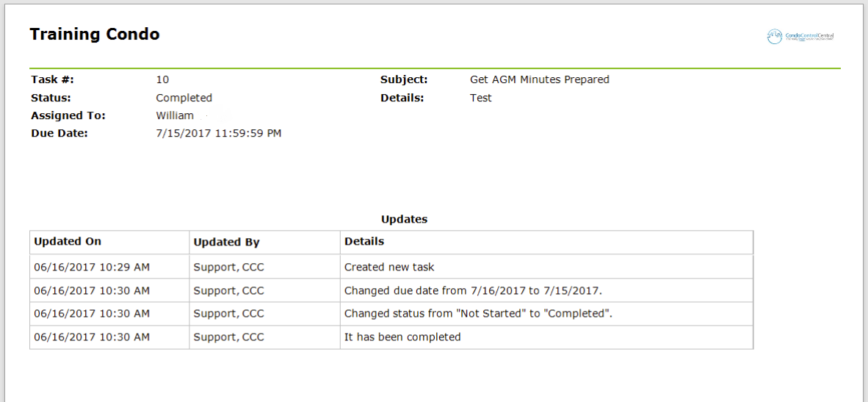
Task: Select the Created new task row
Action: coord(391,267)
